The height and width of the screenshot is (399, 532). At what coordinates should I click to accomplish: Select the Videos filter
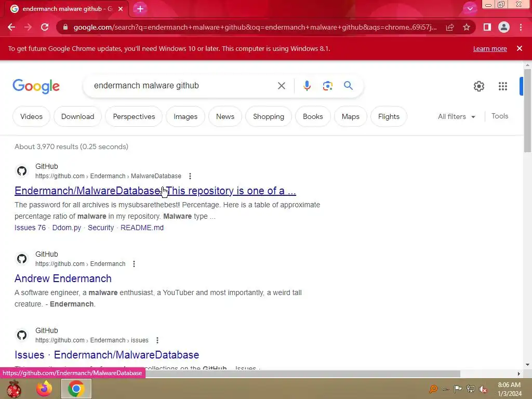(x=32, y=116)
